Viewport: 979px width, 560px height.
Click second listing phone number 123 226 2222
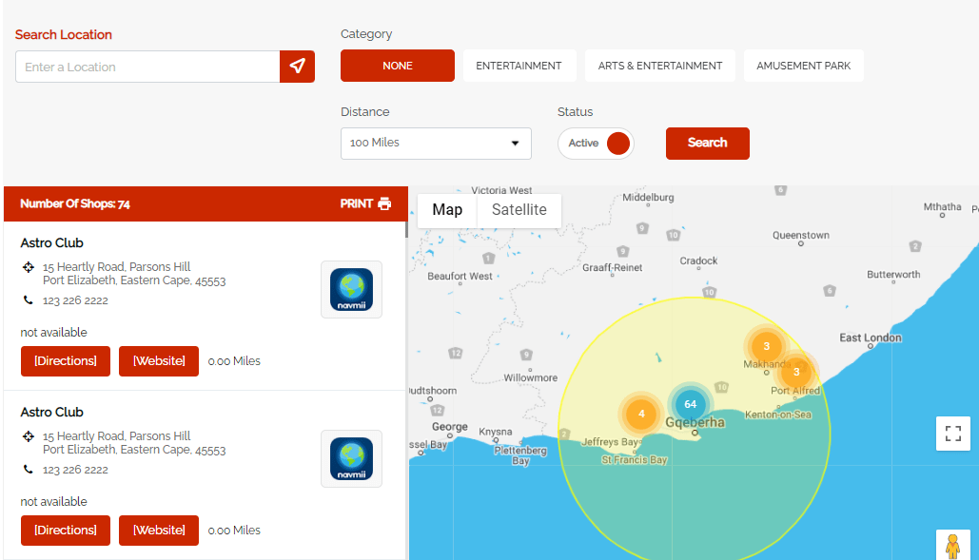coord(75,470)
